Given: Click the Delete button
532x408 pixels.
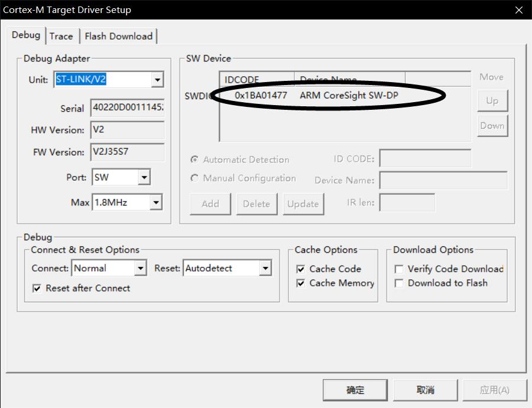Looking at the screenshot, I should click(x=257, y=204).
